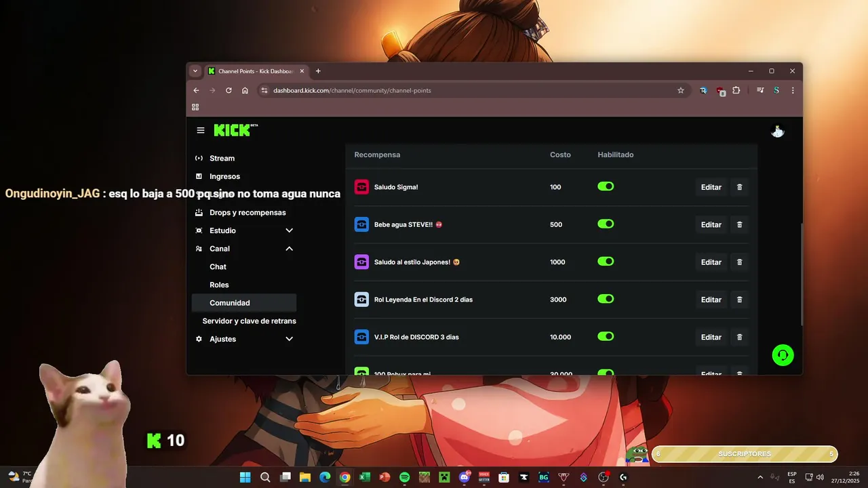Edit the Rol Leyenda En el Discord reward
Image resolution: width=868 pixels, height=488 pixels.
711,300
